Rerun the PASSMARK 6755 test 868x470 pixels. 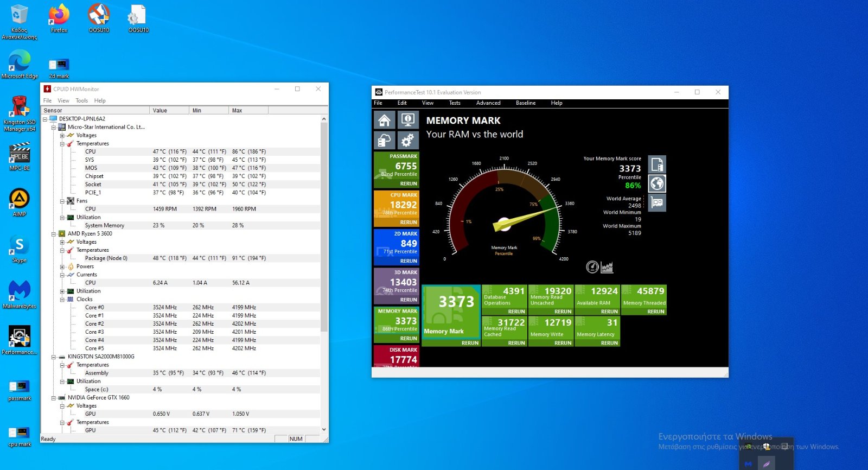(409, 183)
